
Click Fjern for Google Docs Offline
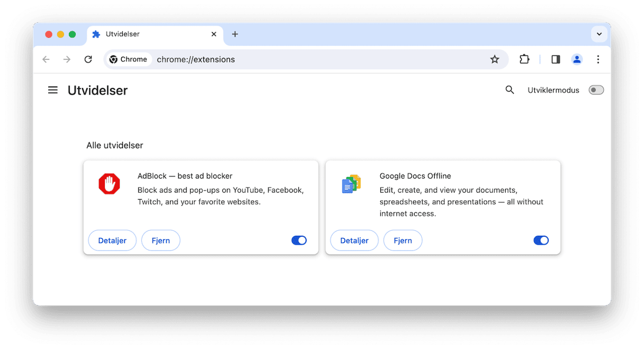(x=403, y=240)
